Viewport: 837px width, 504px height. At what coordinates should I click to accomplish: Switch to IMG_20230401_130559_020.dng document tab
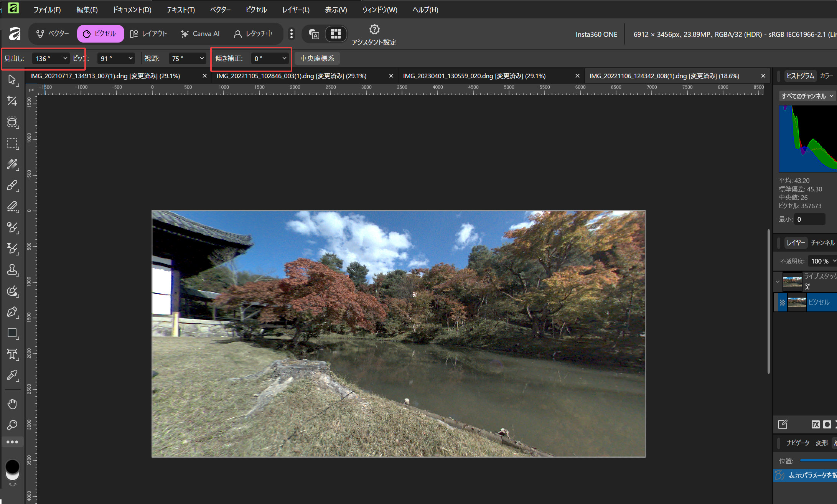coord(474,76)
